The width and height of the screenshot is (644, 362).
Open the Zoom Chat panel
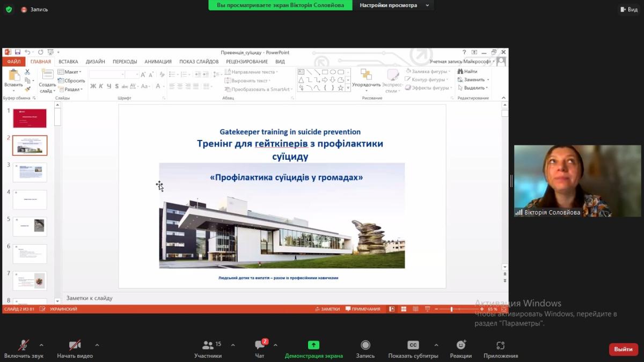[260, 345]
